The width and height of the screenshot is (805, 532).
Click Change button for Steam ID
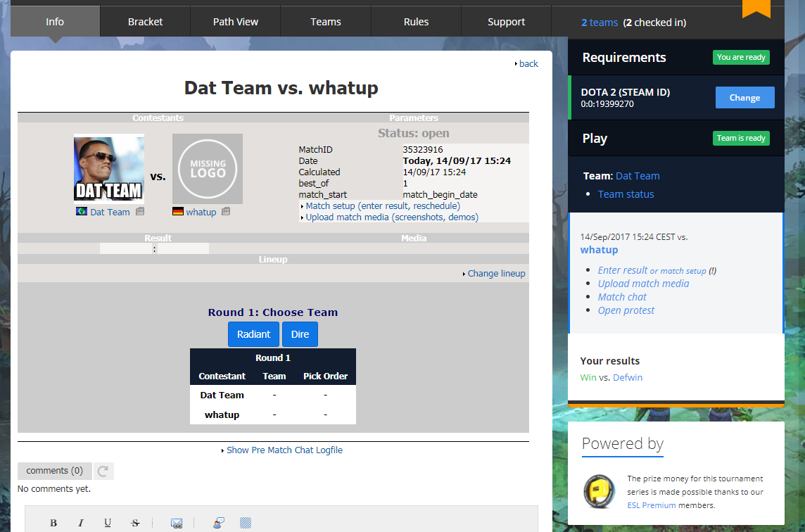745,98
